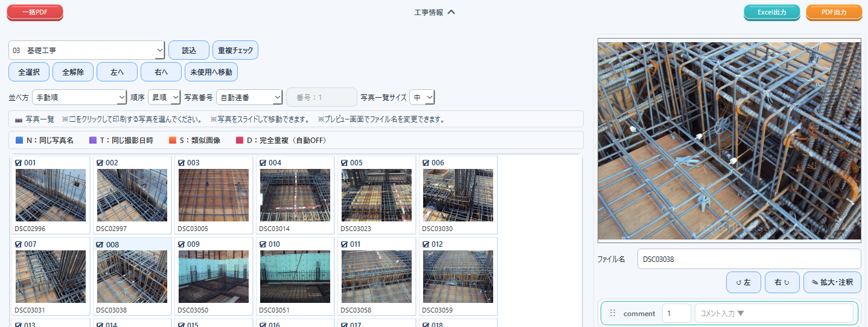Select thumbnail DSC03050
Screen dimensions: 868x327
214,276
